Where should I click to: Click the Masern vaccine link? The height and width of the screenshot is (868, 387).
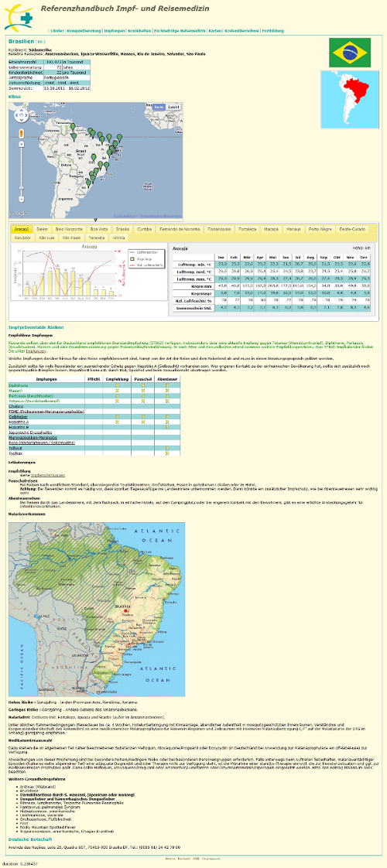point(15,391)
